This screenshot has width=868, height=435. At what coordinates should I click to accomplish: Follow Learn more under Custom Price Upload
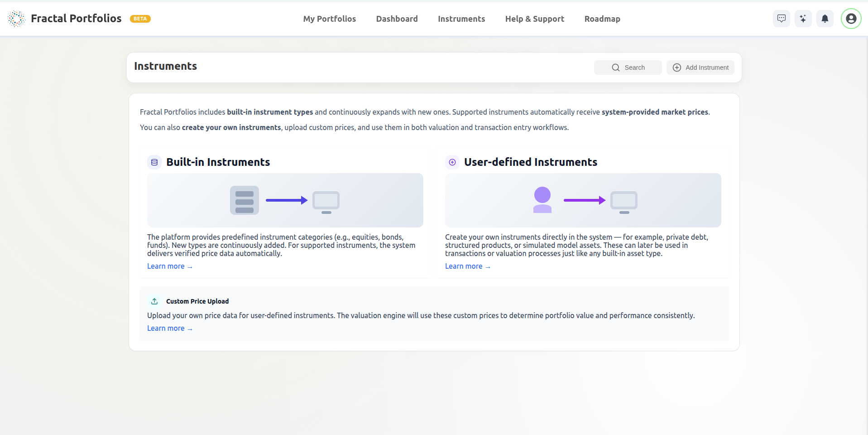tap(170, 329)
